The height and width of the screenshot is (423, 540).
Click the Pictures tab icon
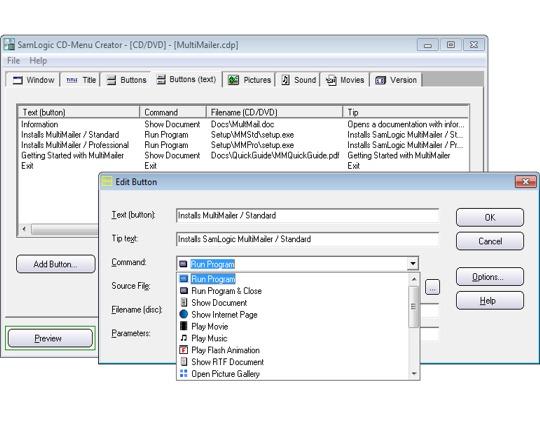point(233,80)
